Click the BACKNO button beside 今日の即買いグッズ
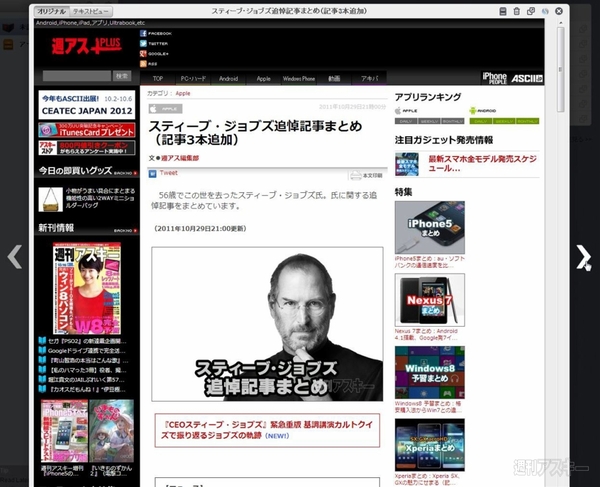 tap(126, 173)
